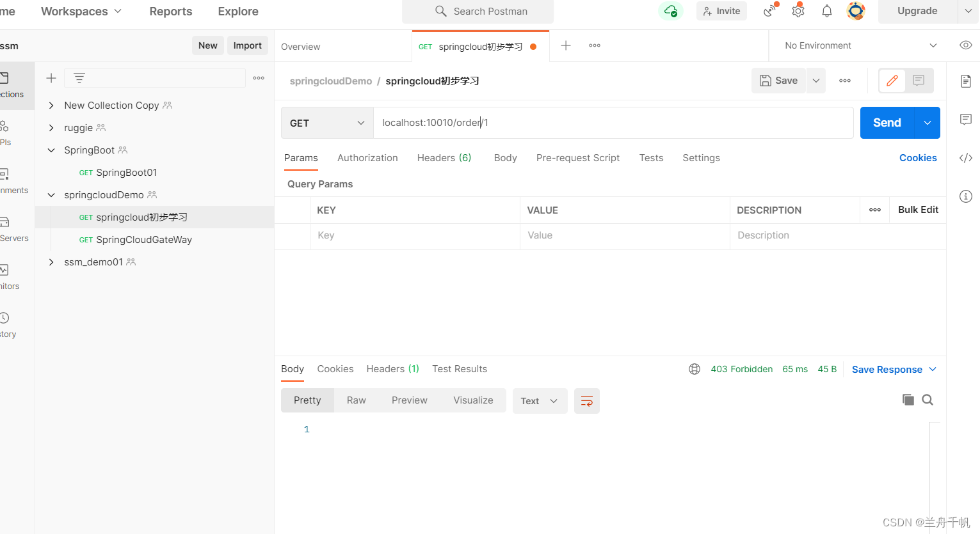
Task: Open request more actions next to Save
Action: click(845, 81)
